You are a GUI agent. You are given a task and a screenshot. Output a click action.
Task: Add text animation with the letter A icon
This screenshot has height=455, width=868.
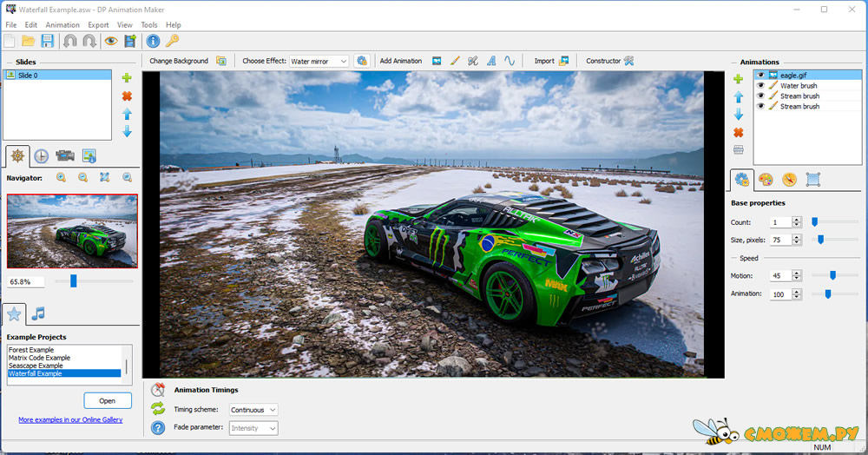(x=491, y=61)
